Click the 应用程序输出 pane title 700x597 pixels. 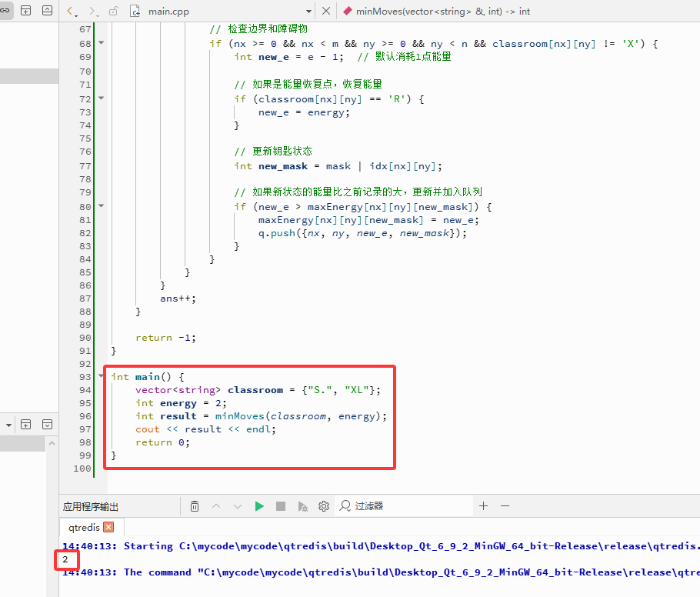click(91, 506)
